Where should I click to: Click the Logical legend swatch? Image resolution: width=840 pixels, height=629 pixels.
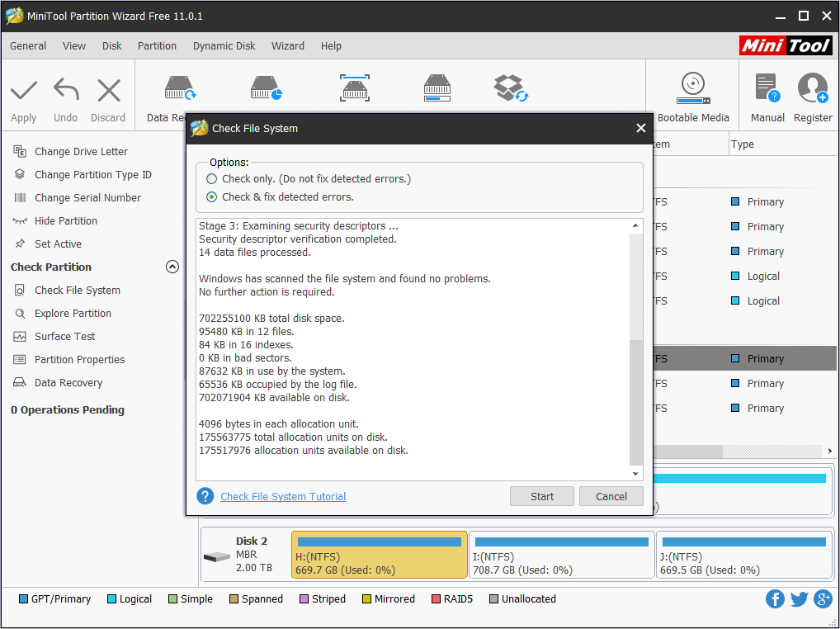coord(111,599)
